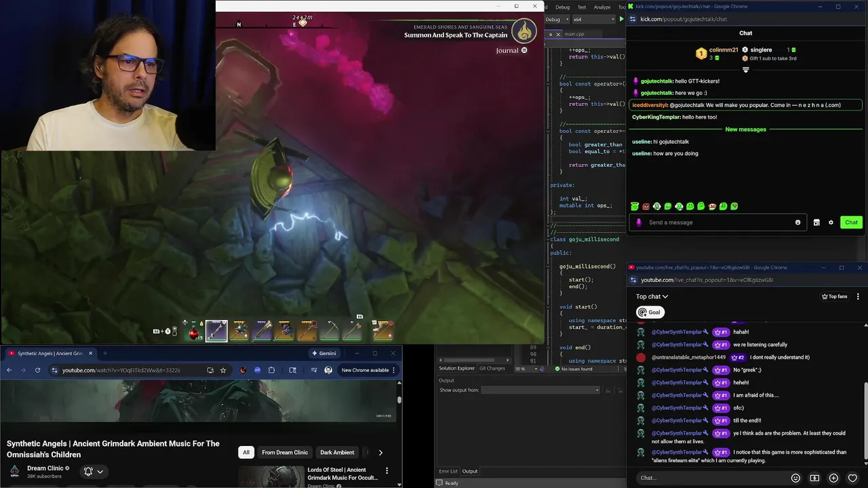The width and height of the screenshot is (868, 488).
Task: Open the Kick chat shop icon
Action: [x=816, y=222]
